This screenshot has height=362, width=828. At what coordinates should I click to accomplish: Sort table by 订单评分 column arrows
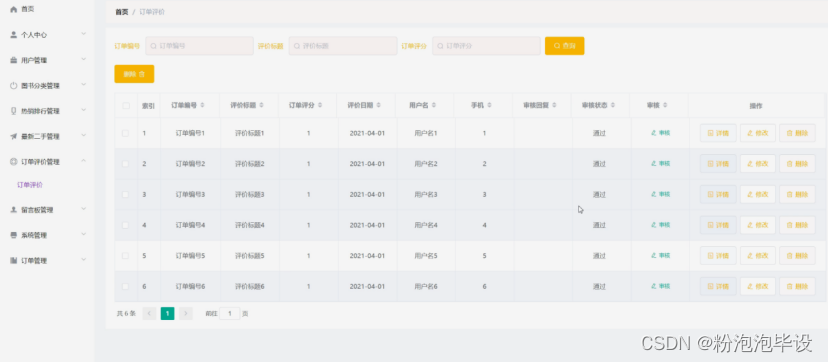320,106
